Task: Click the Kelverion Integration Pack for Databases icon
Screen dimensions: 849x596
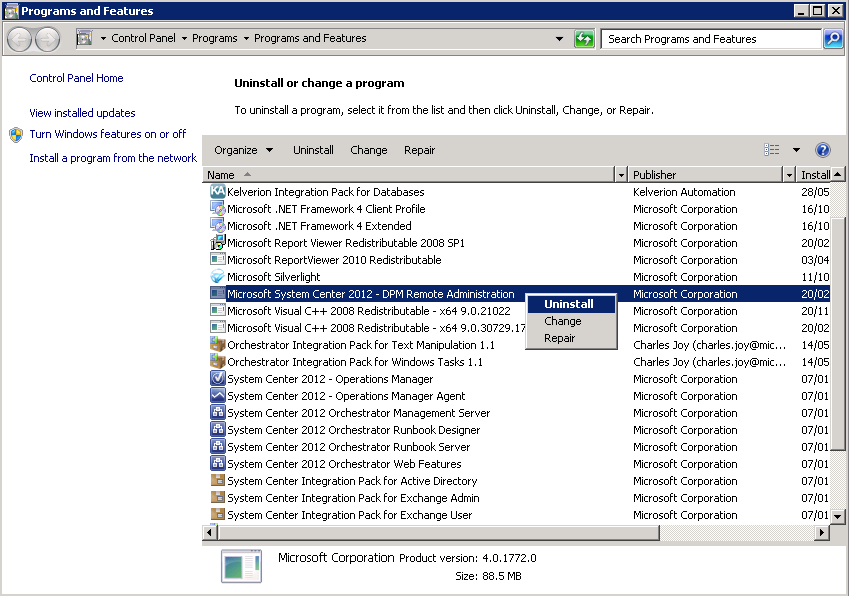Action: coord(217,192)
